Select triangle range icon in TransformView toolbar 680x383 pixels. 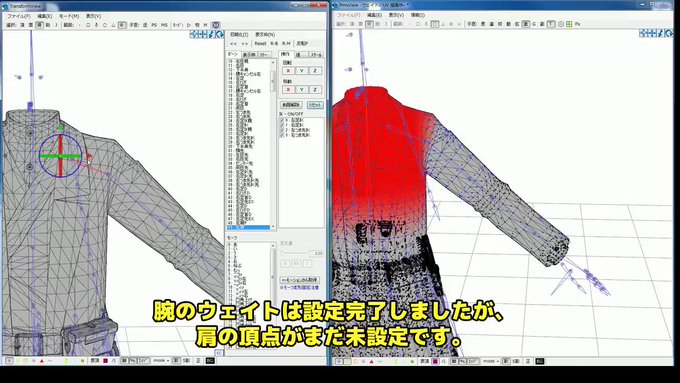pos(114,25)
